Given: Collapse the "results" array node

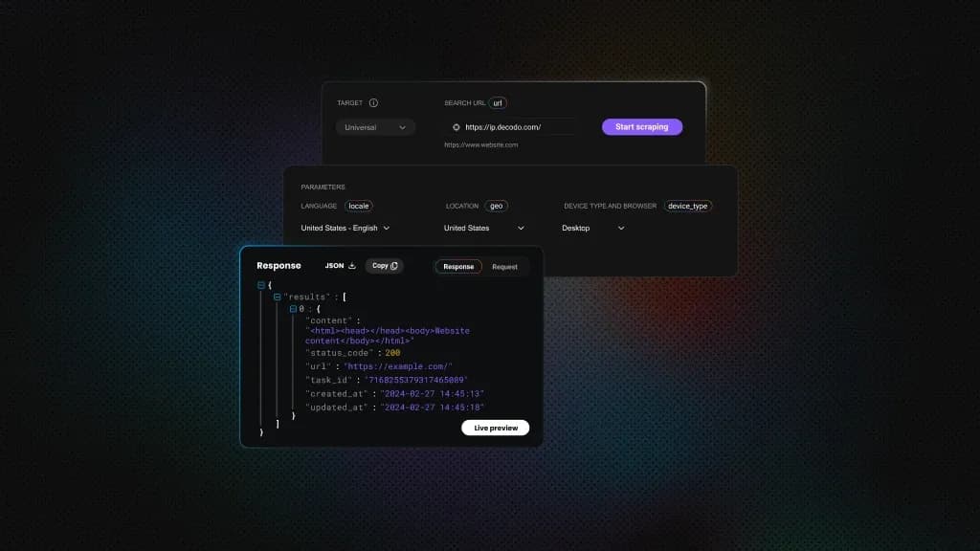Looking at the screenshot, I should point(278,298).
